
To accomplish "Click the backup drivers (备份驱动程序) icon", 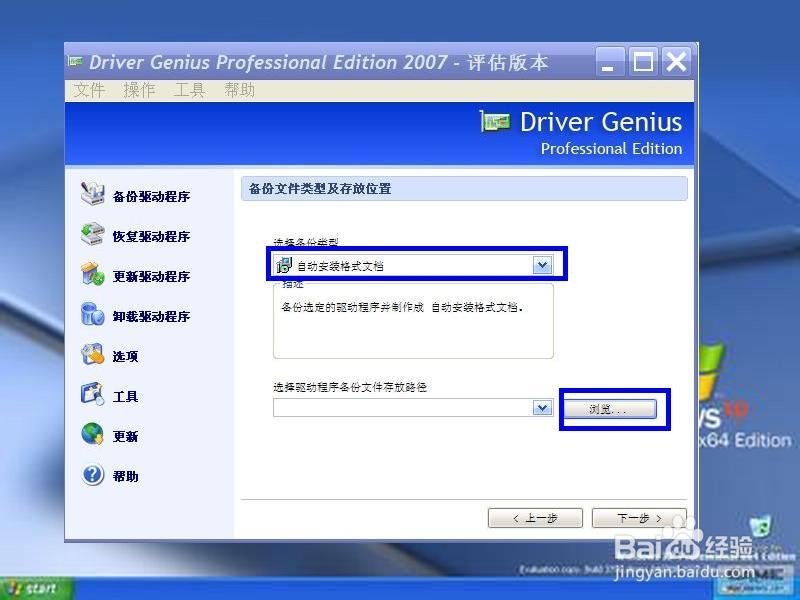I will 92,194.
